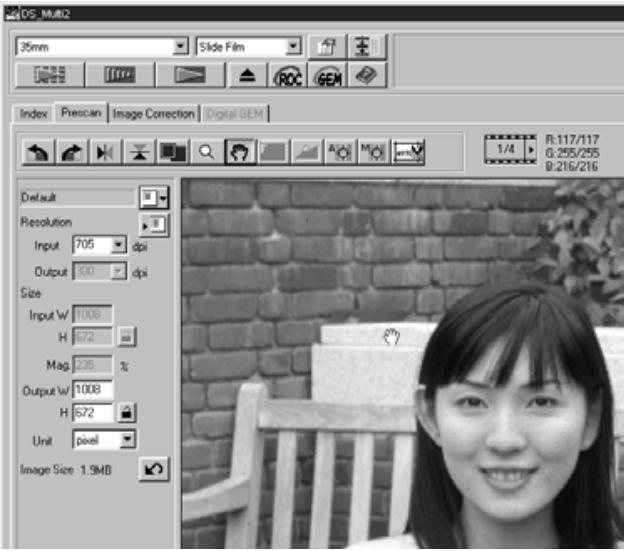Viewport: 625px width, 551px height.
Task: Click the manual exposure M button
Action: (x=373, y=152)
